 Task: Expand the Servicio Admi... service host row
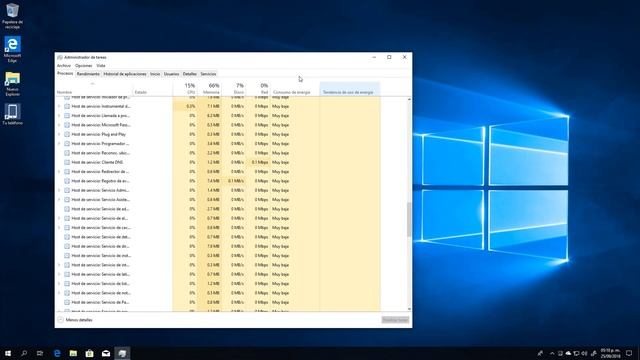coord(59,190)
